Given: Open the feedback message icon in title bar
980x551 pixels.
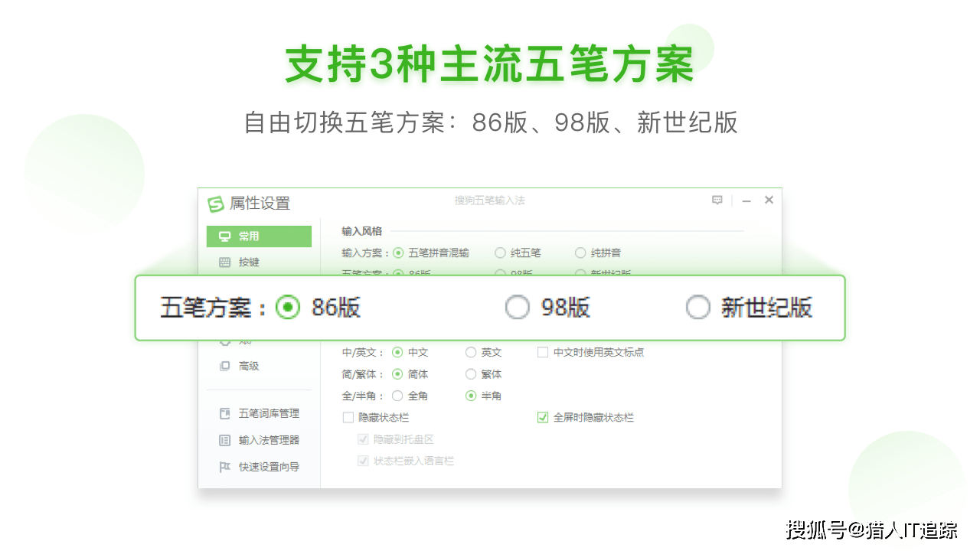Looking at the screenshot, I should click(x=717, y=200).
